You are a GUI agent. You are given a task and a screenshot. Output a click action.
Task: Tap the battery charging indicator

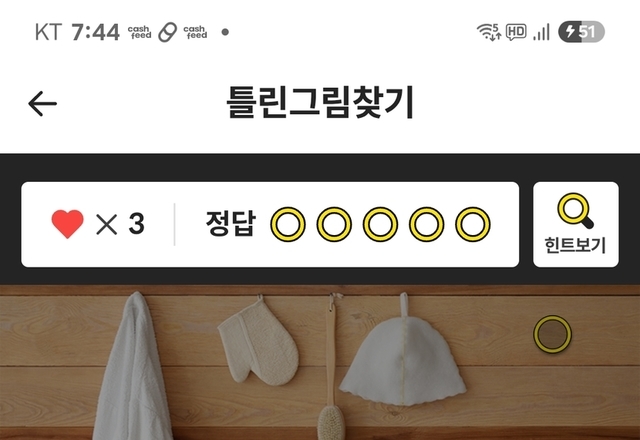(x=581, y=32)
